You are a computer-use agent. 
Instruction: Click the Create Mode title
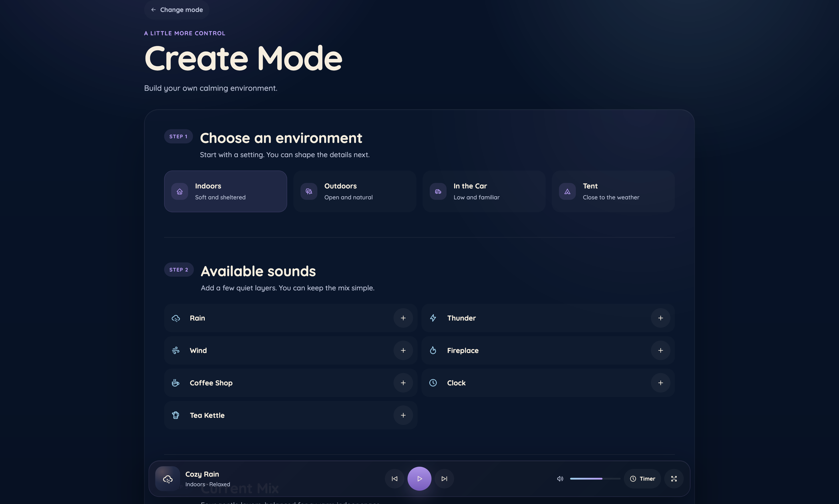(x=243, y=58)
